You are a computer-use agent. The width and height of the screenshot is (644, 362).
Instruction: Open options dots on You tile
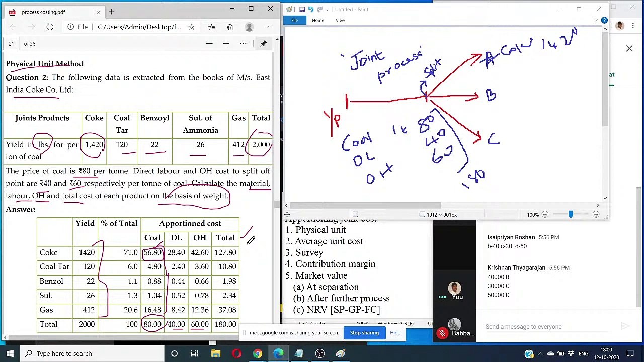point(442,297)
